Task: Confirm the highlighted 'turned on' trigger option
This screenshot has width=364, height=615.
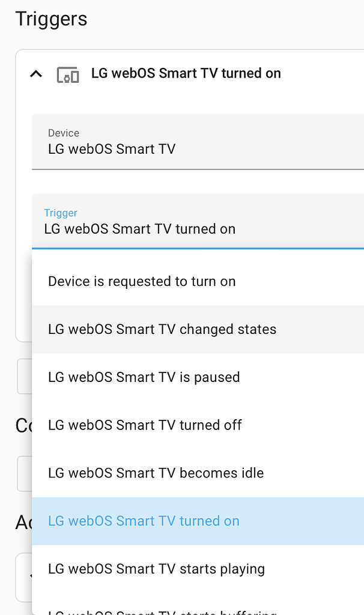Action: click(x=144, y=521)
